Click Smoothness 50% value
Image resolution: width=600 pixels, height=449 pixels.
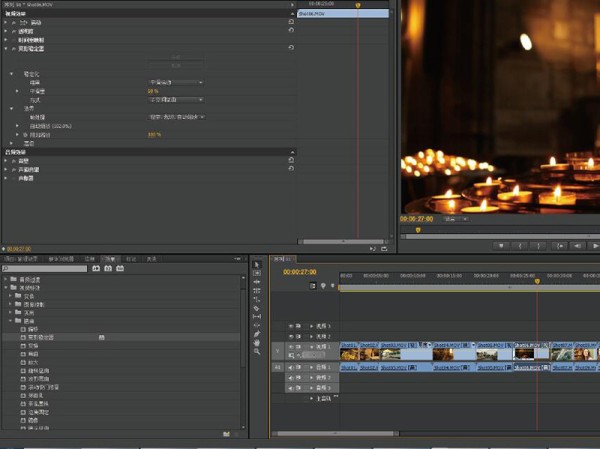tap(153, 91)
